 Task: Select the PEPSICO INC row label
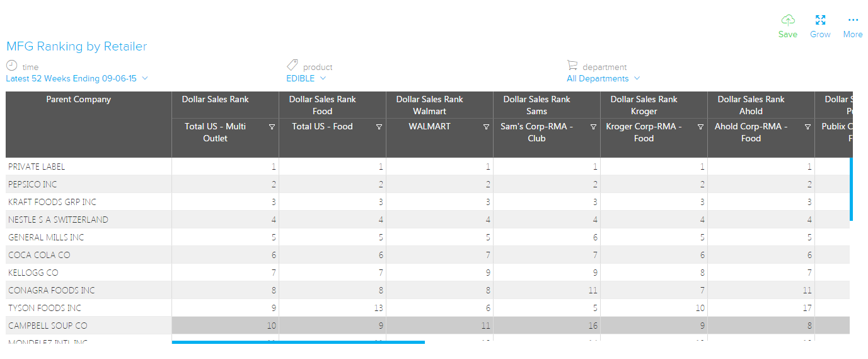[33, 184]
